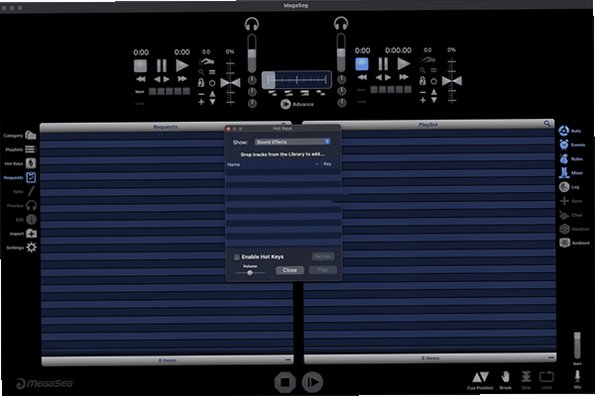Image resolution: width=595 pixels, height=396 pixels.
Task: Click the main Stop button at bottom
Action: click(285, 382)
